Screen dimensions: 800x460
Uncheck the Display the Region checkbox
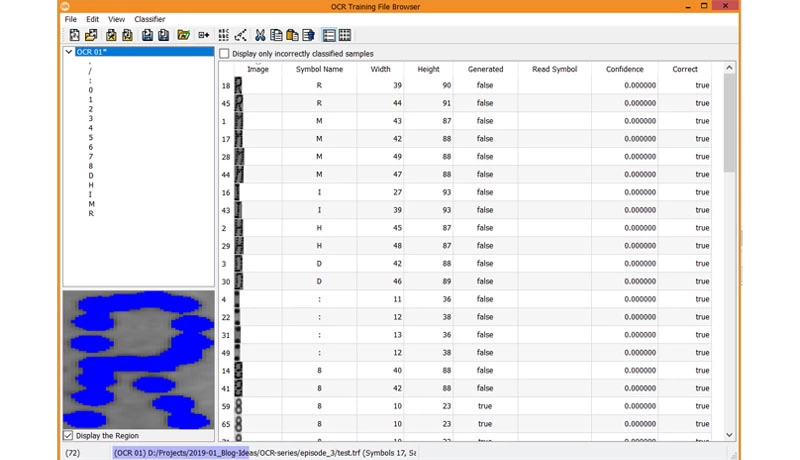pos(68,436)
